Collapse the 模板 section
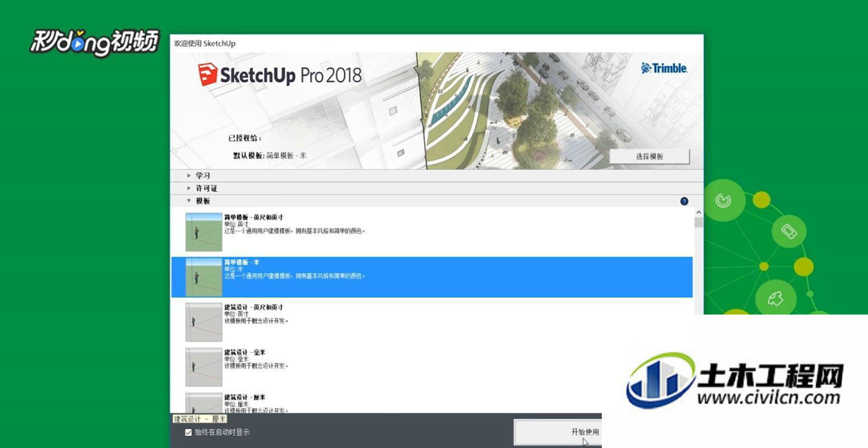This screenshot has height=448, width=868. click(x=437, y=201)
